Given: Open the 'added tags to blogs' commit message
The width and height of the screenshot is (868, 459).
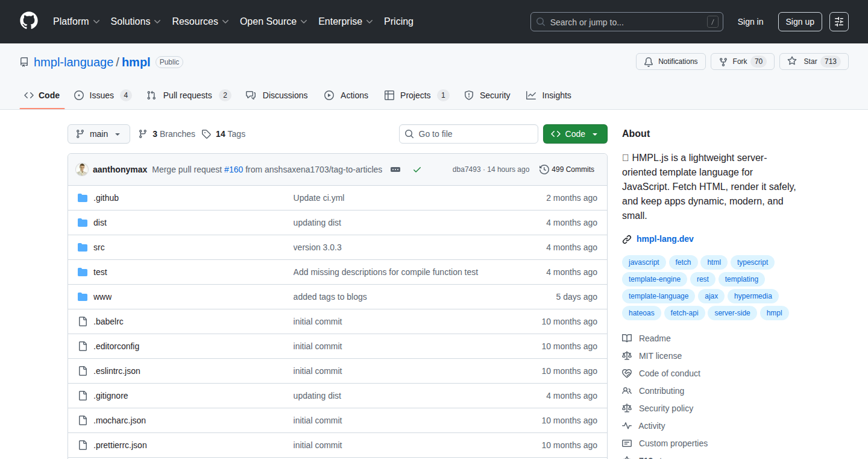Looking at the screenshot, I should pos(330,297).
